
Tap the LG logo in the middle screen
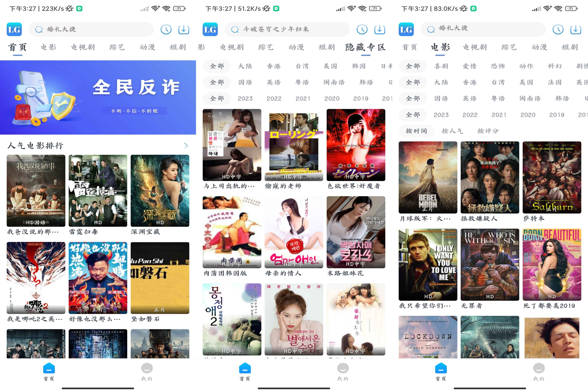210,30
